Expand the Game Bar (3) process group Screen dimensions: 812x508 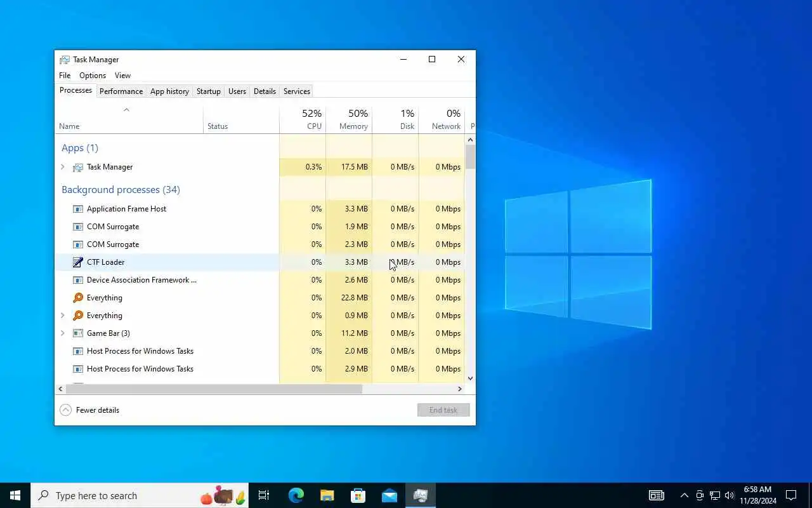(x=62, y=333)
